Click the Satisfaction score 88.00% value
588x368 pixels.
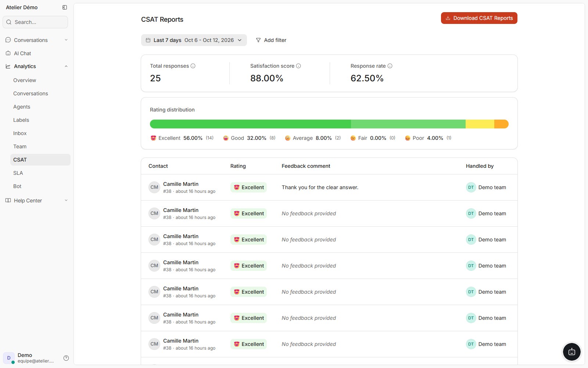coord(267,78)
